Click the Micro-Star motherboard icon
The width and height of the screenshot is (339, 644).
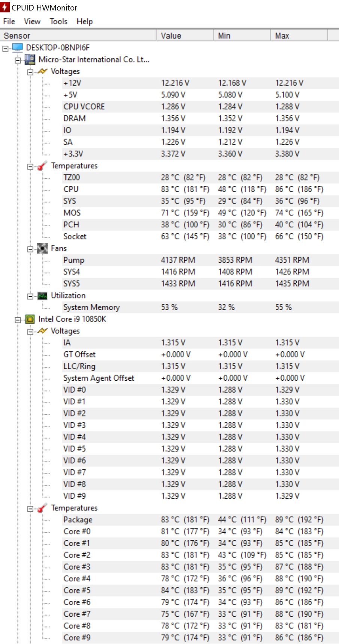(x=30, y=59)
